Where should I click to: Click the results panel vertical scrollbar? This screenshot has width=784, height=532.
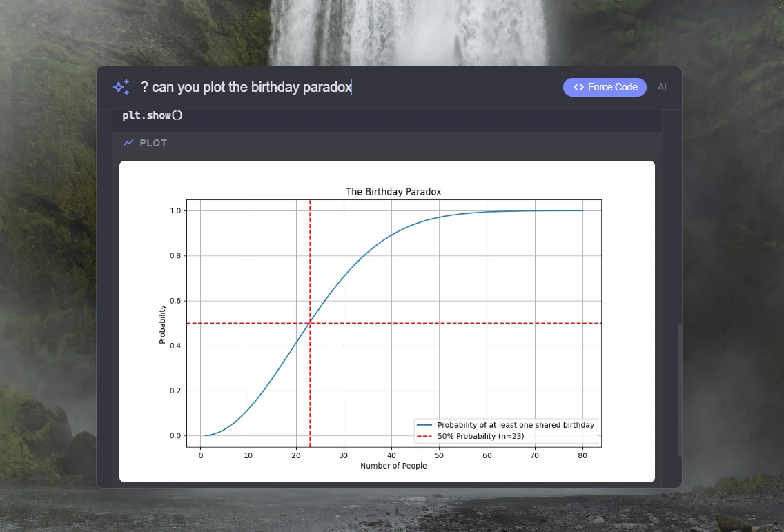pos(680,390)
